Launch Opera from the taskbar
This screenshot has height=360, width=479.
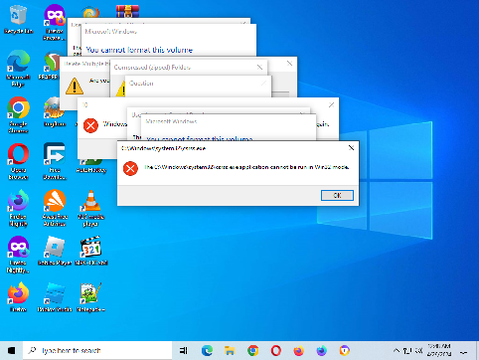(x=276, y=350)
